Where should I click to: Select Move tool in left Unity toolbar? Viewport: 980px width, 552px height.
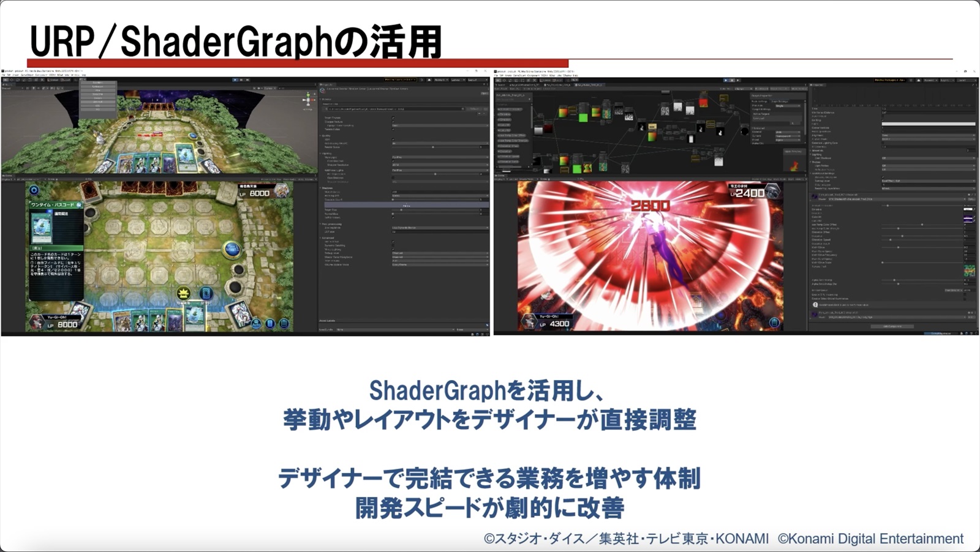click(12, 80)
